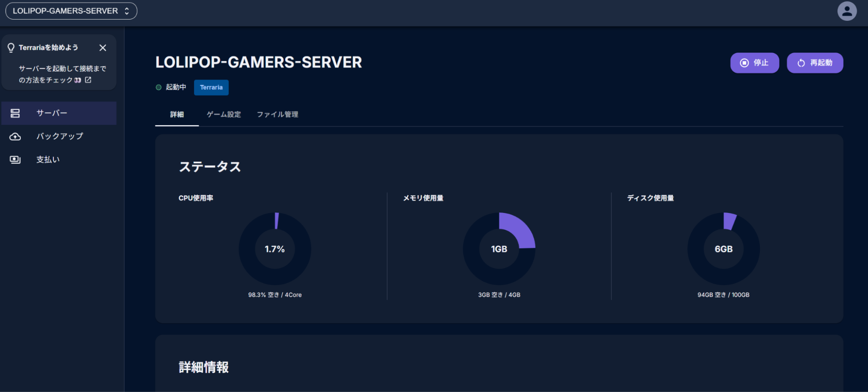Click the 3GB 空き / 4GB text
The width and height of the screenshot is (868, 392).
tap(499, 295)
